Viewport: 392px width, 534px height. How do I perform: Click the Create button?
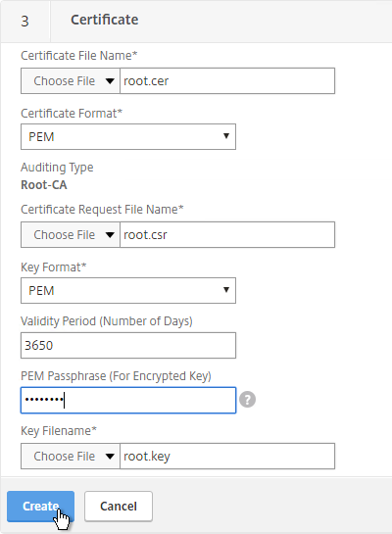40,507
